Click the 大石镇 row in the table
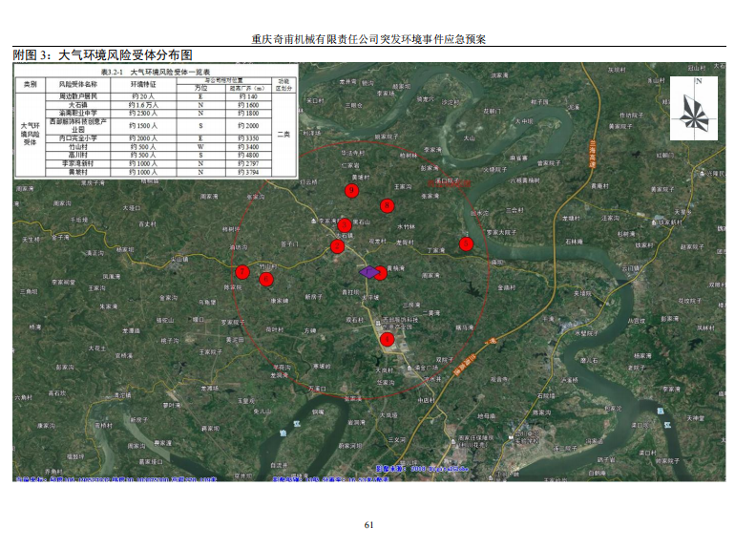 coord(78,105)
